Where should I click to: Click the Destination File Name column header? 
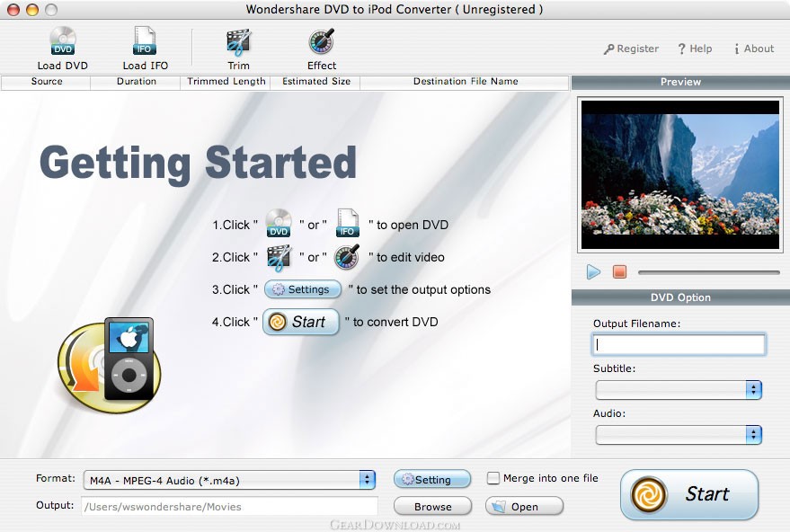[465, 82]
